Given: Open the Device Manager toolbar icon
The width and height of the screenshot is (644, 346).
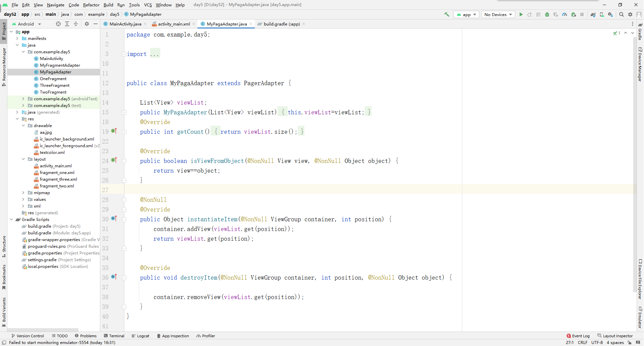Looking at the screenshot, I should 602,14.
